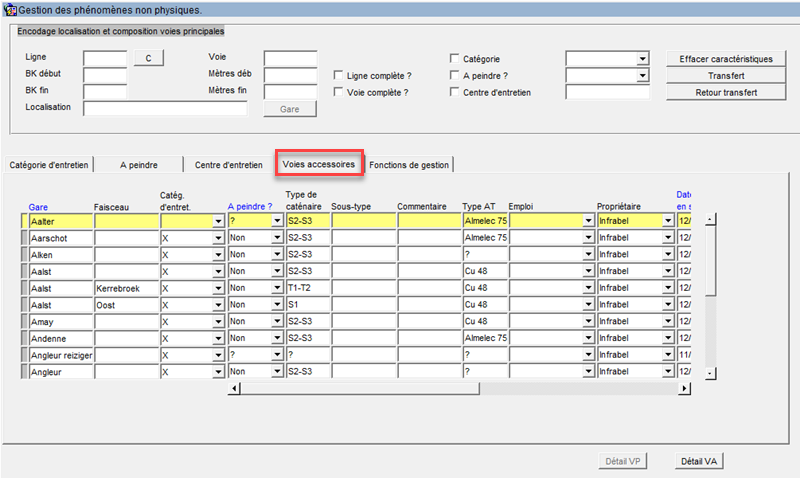Click the Ligne input field
The height and width of the screenshot is (478, 800).
click(105, 58)
